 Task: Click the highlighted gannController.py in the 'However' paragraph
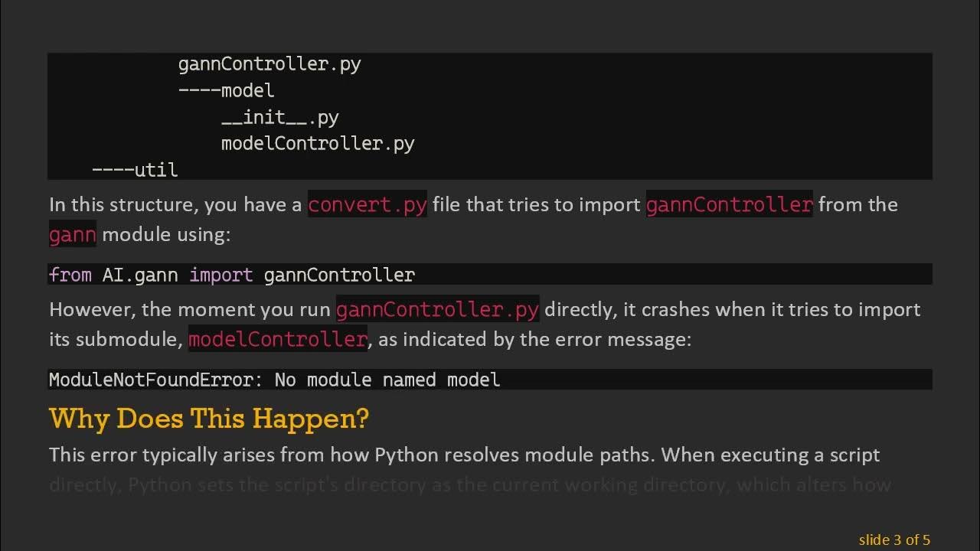tap(437, 310)
